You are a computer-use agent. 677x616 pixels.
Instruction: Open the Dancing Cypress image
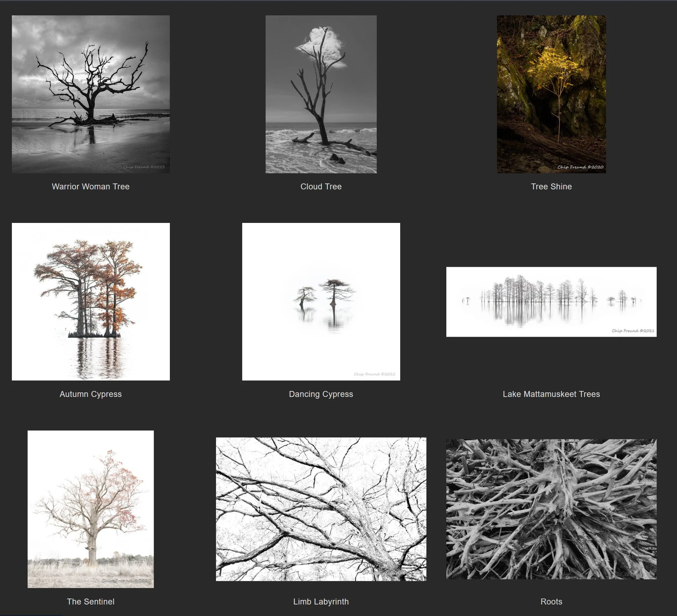tap(321, 302)
